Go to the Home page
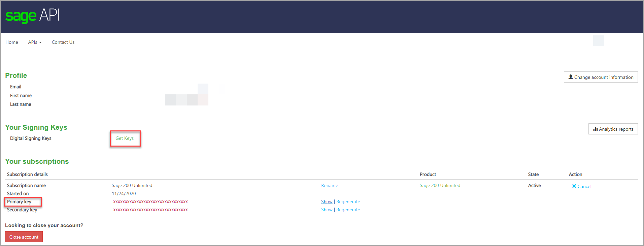This screenshot has height=246, width=644. coord(12,42)
